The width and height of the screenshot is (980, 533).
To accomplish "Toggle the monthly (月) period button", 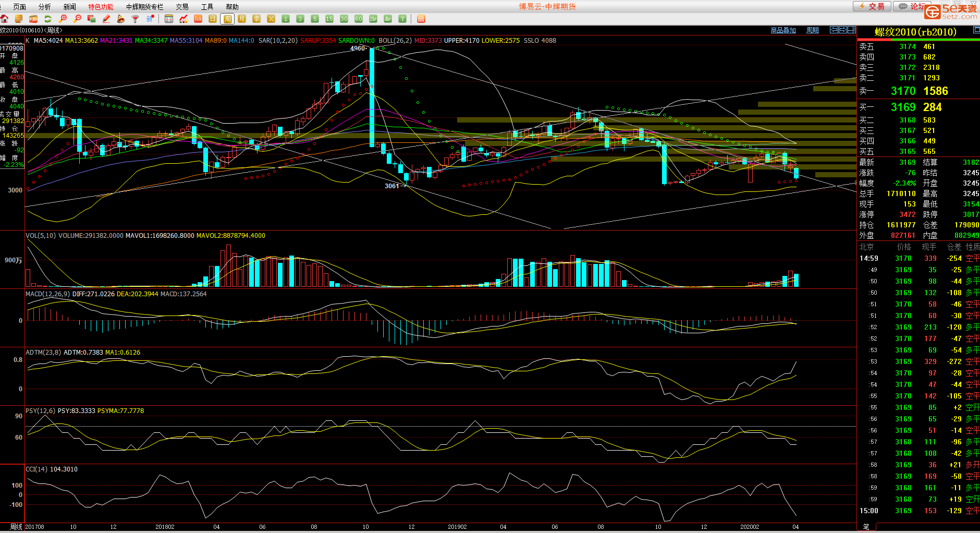I will pos(242,19).
